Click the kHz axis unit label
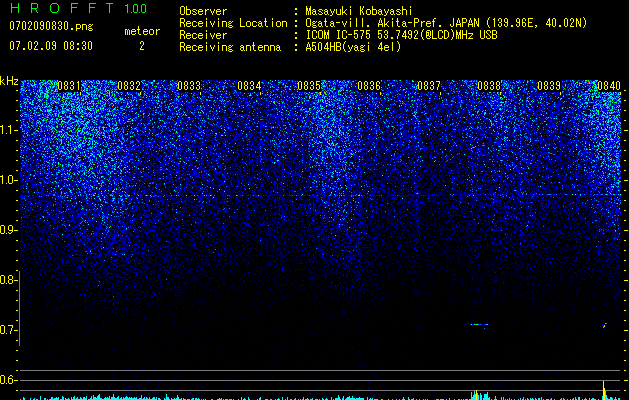629x400 pixels. click(9, 81)
